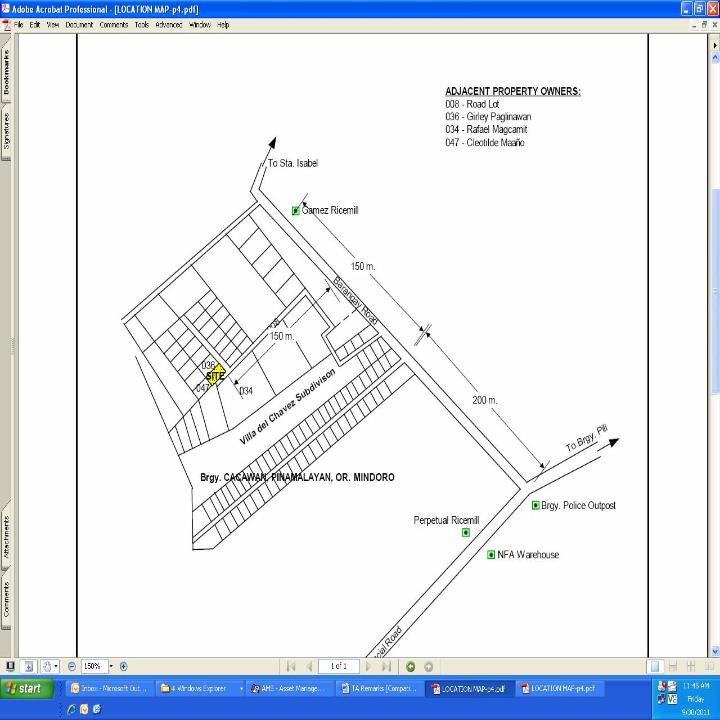This screenshot has height=720, width=720.
Task: Switch to Inbox - Microsoft Outlook taskbar item
Action: click(108, 689)
